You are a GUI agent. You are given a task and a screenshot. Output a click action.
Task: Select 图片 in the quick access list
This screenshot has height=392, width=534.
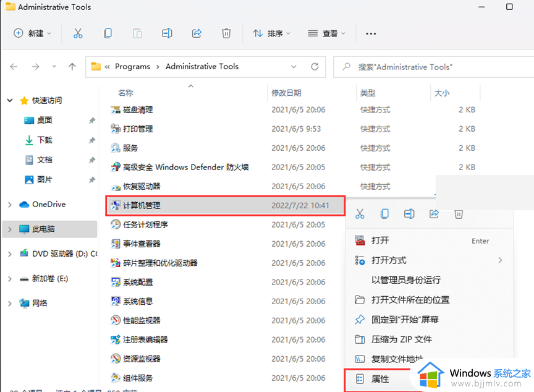coord(44,179)
